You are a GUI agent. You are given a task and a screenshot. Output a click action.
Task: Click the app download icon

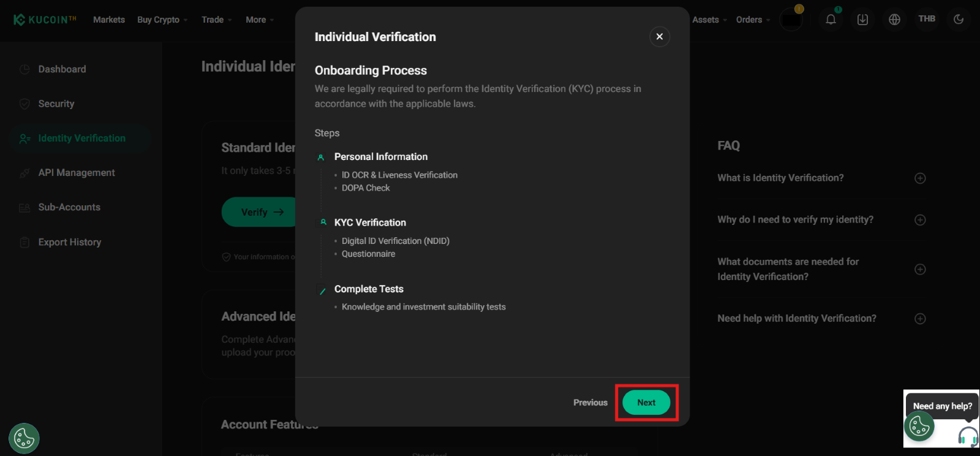tap(862, 20)
